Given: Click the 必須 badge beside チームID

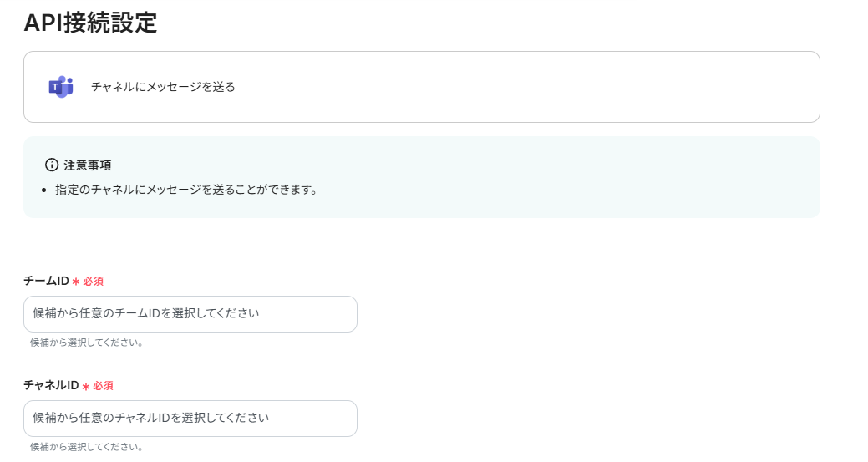Looking at the screenshot, I should (x=94, y=282).
